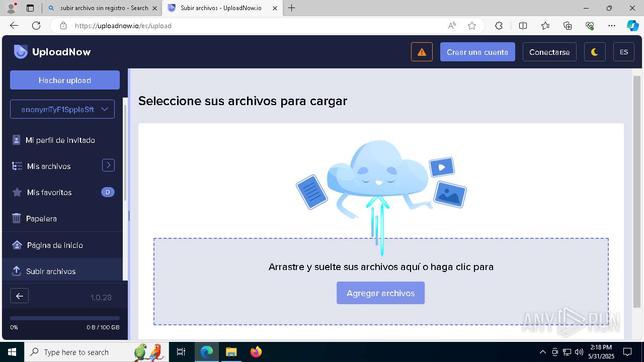Close the search results tab
The height and width of the screenshot is (362, 644).
pyautogui.click(x=154, y=8)
